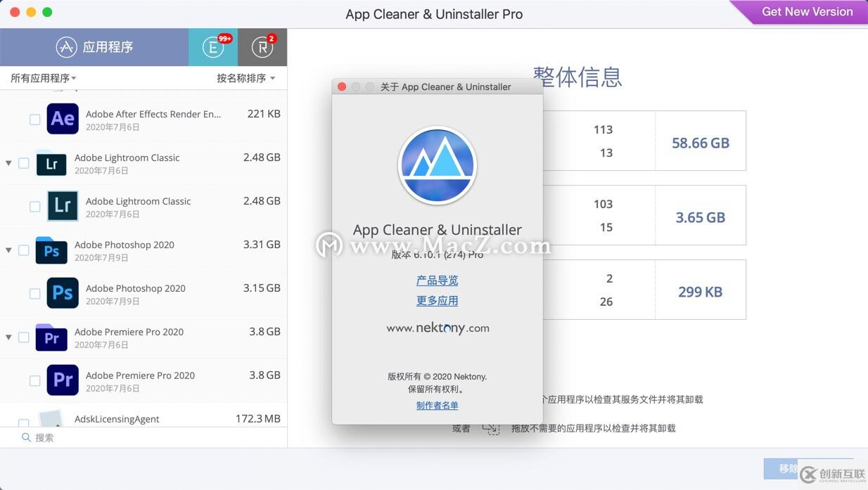The image size is (868, 490).
Task: Switch to the Remains tab with 2 badge
Action: pyautogui.click(x=262, y=47)
